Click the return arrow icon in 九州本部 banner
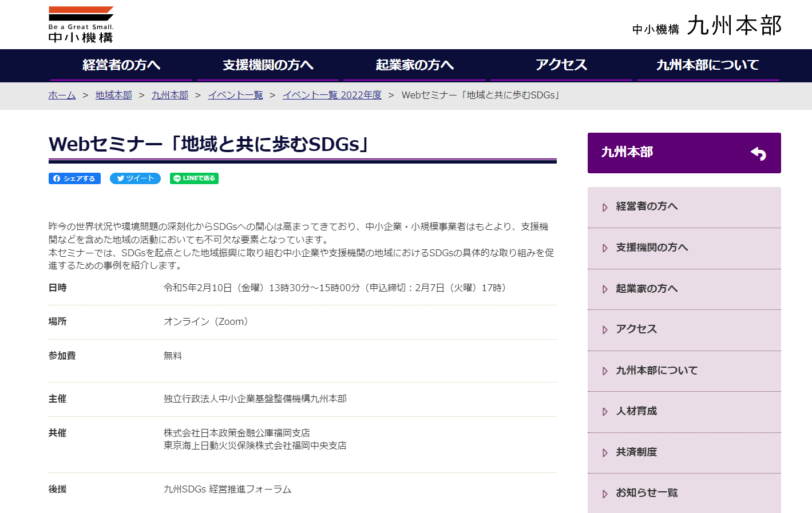The width and height of the screenshot is (812, 513). [x=758, y=153]
